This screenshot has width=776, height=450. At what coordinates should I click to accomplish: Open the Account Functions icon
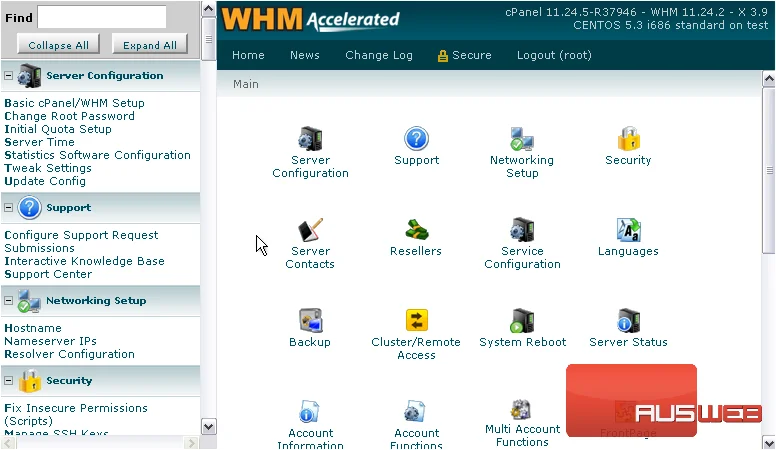pos(416,412)
